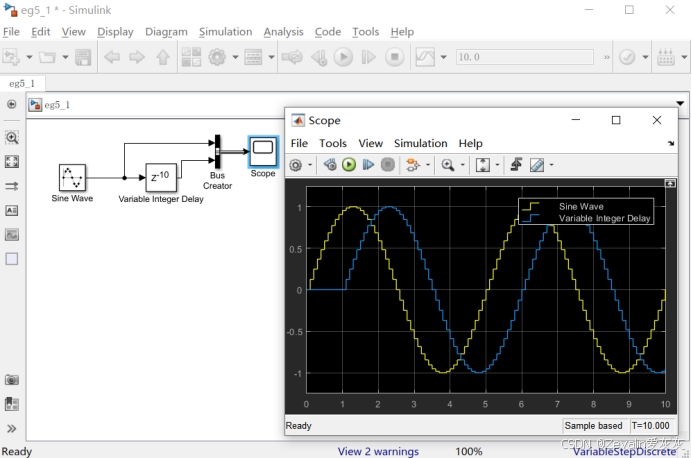Click the Forward arrow in Simulink toolbar
This screenshot has width=692, height=458.
point(137,57)
